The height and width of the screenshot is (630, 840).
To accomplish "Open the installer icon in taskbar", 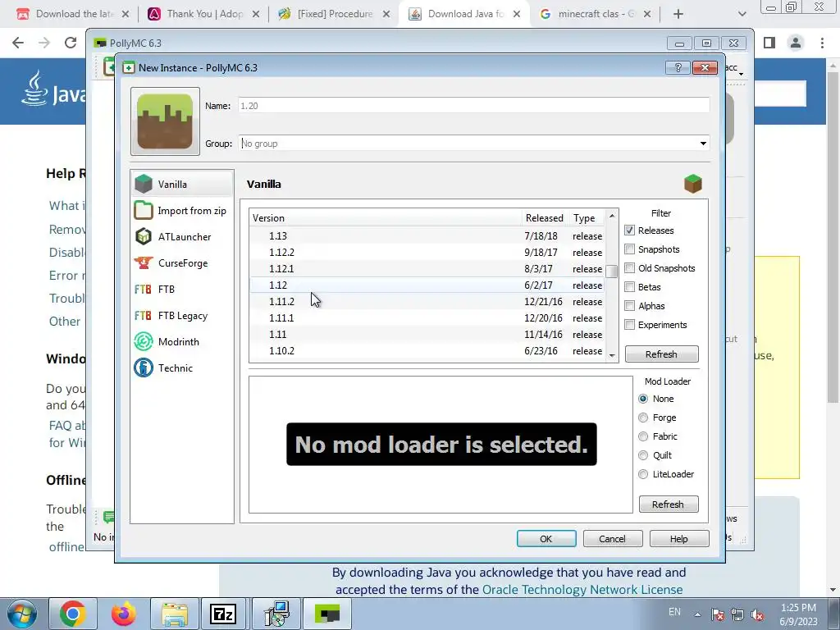I will point(277,614).
